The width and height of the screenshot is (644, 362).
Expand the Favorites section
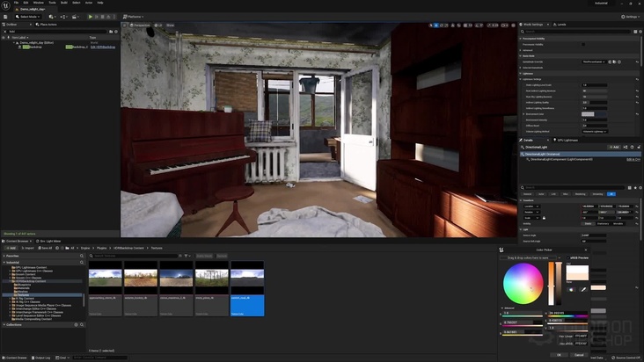pyautogui.click(x=4, y=256)
